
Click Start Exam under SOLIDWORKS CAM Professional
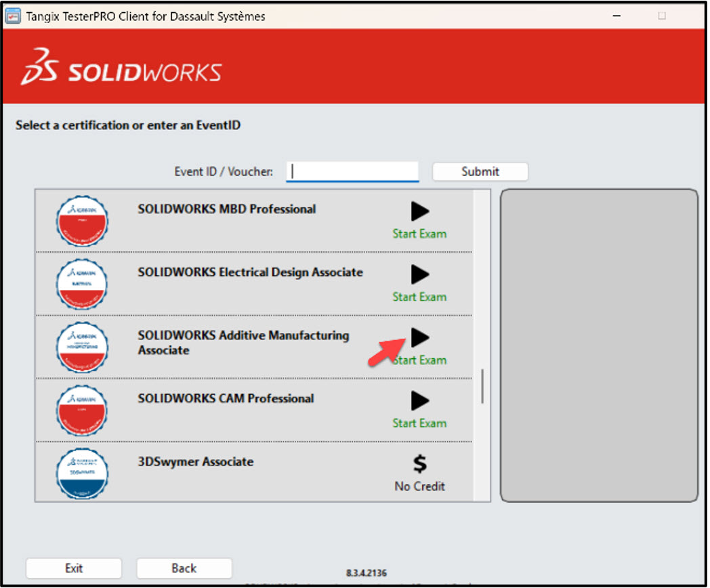pos(419,423)
